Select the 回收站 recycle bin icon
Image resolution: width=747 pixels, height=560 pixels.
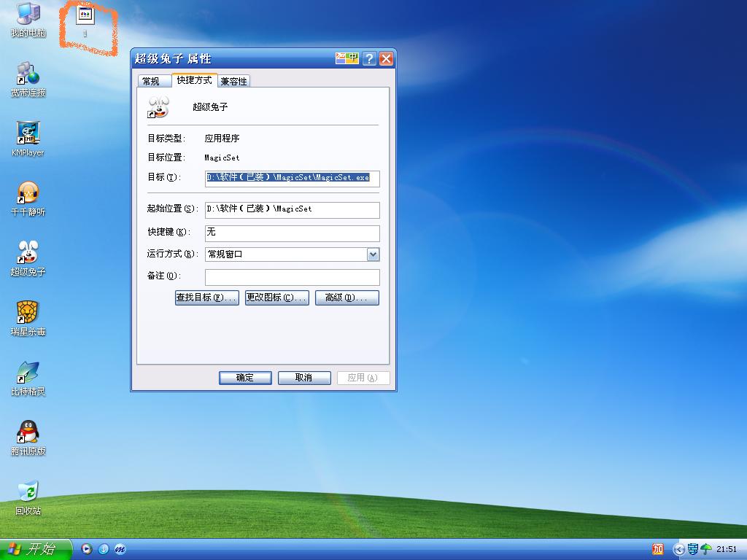(x=28, y=497)
